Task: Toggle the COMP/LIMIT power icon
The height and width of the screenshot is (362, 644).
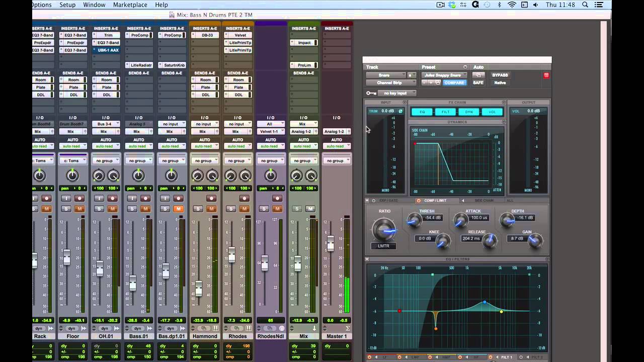Action: (419, 201)
